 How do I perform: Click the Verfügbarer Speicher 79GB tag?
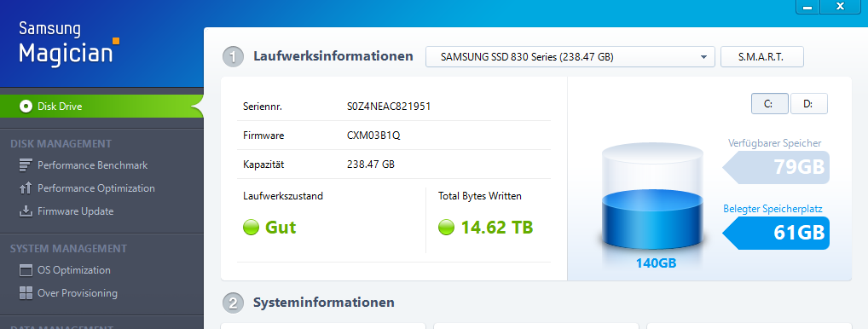tap(776, 167)
